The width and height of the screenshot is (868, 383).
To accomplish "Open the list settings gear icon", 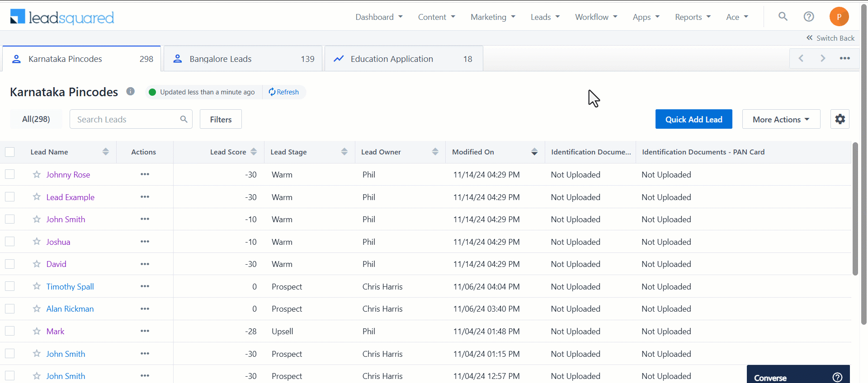I will (840, 119).
